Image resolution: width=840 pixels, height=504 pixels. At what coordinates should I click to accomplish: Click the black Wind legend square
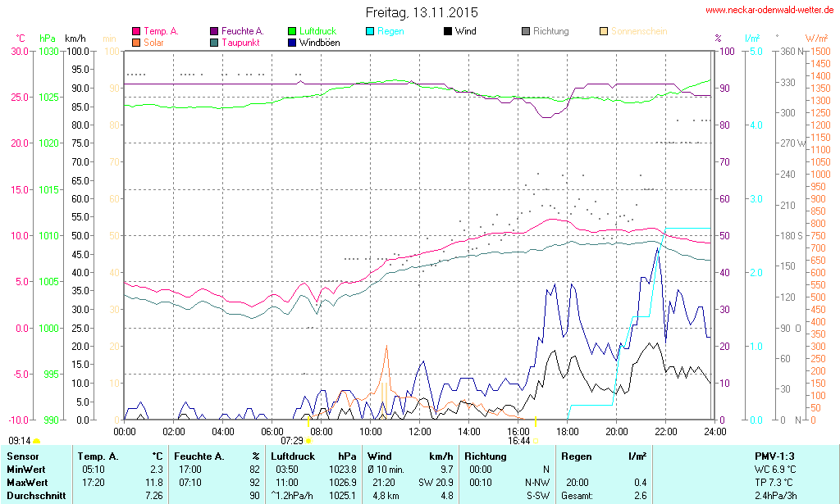(x=447, y=32)
